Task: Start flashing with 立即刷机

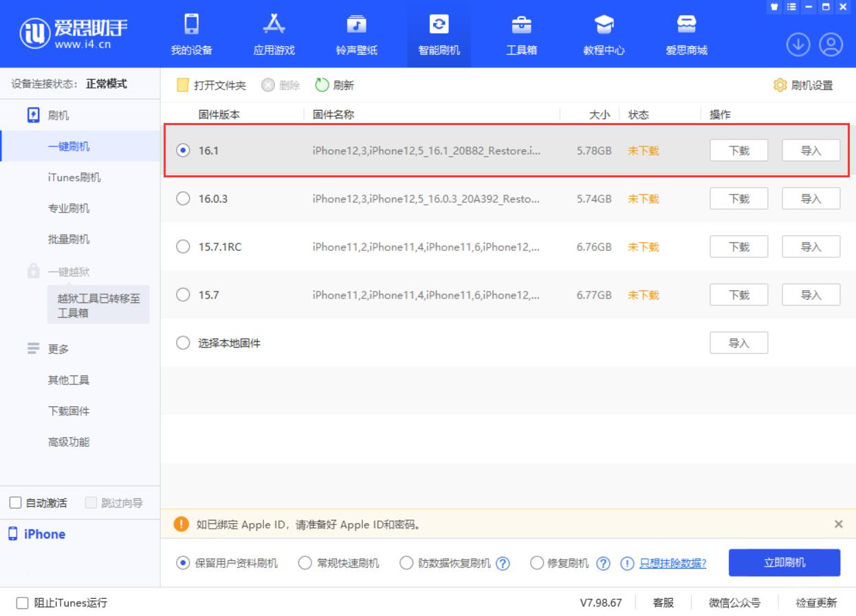Action: pos(784,562)
